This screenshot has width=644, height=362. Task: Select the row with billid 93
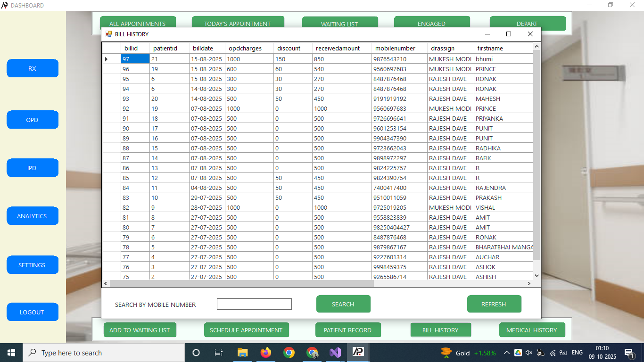(126, 99)
